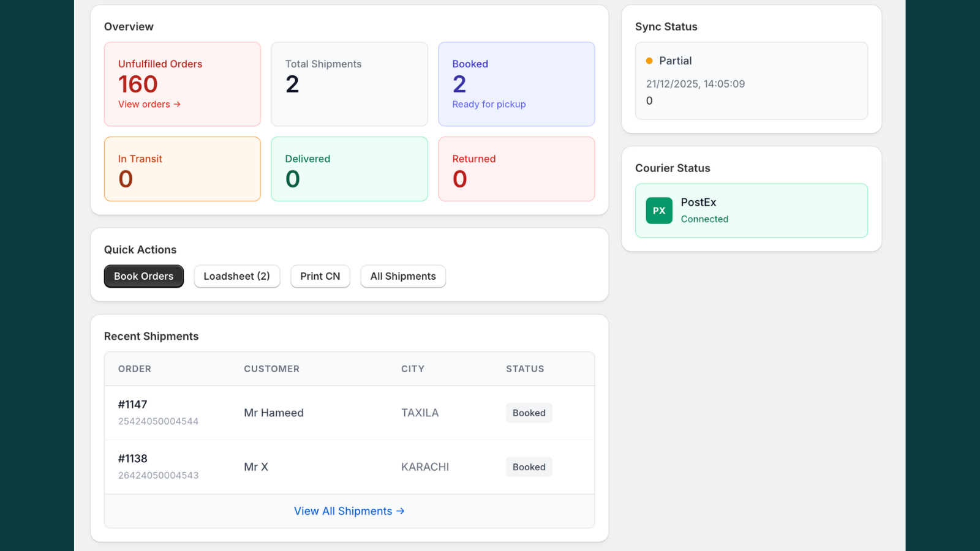Image resolution: width=980 pixels, height=551 pixels.
Task: Expand the Sync Status panel details
Action: [751, 81]
